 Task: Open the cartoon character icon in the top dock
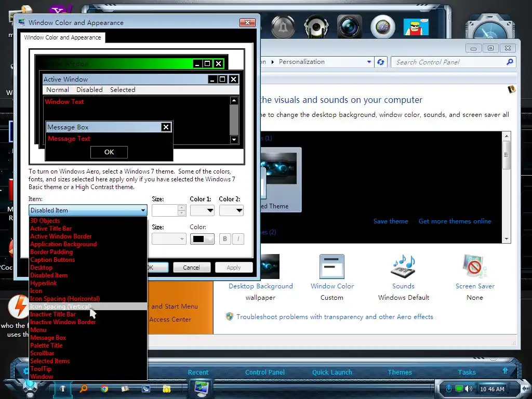(x=416, y=27)
